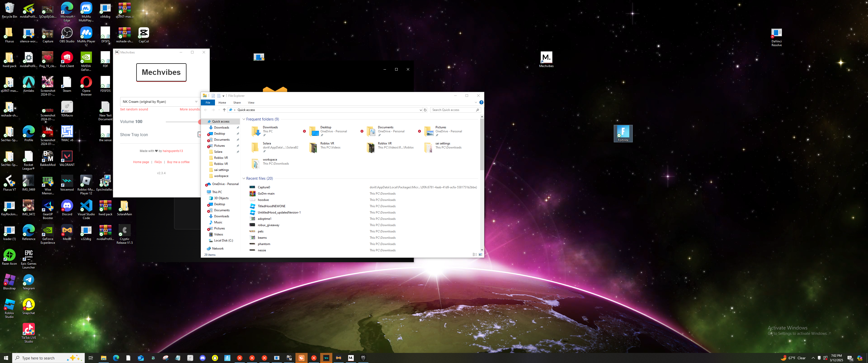Switch to large icons view in status bar
The image size is (868, 363).
click(480, 255)
